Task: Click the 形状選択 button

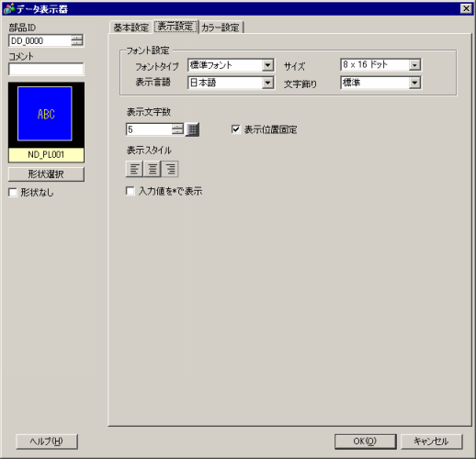Action: tap(46, 174)
